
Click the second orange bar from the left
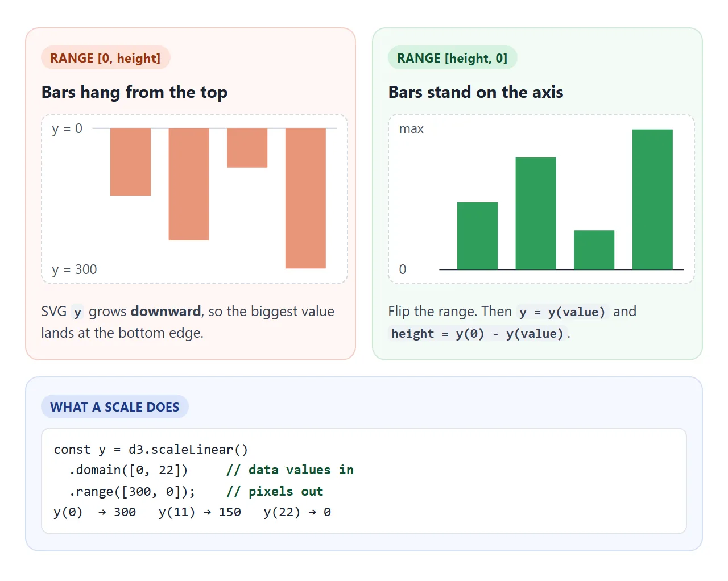pos(189,184)
